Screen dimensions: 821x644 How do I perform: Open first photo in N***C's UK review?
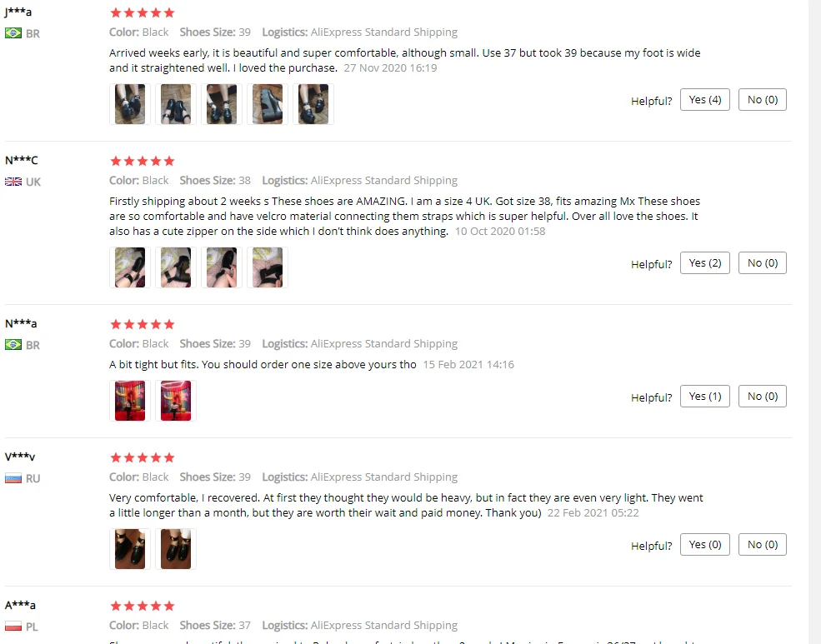pyautogui.click(x=130, y=267)
